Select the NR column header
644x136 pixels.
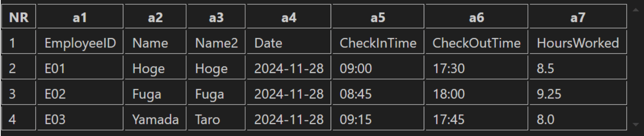(19, 17)
